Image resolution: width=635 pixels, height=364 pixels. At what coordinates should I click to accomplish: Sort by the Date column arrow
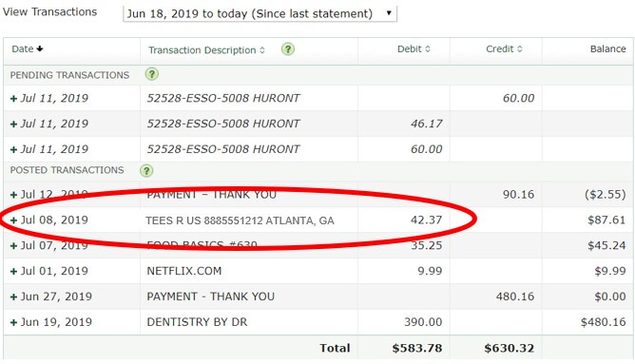(40, 48)
